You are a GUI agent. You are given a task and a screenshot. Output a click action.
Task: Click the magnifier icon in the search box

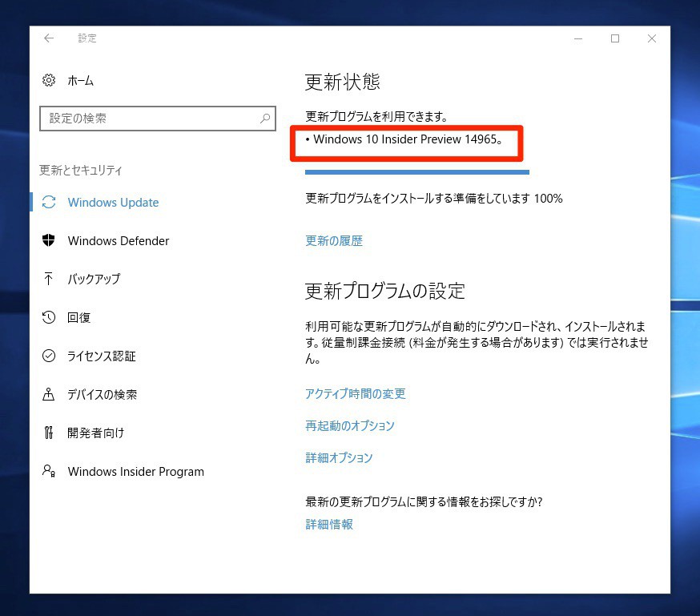tap(265, 119)
